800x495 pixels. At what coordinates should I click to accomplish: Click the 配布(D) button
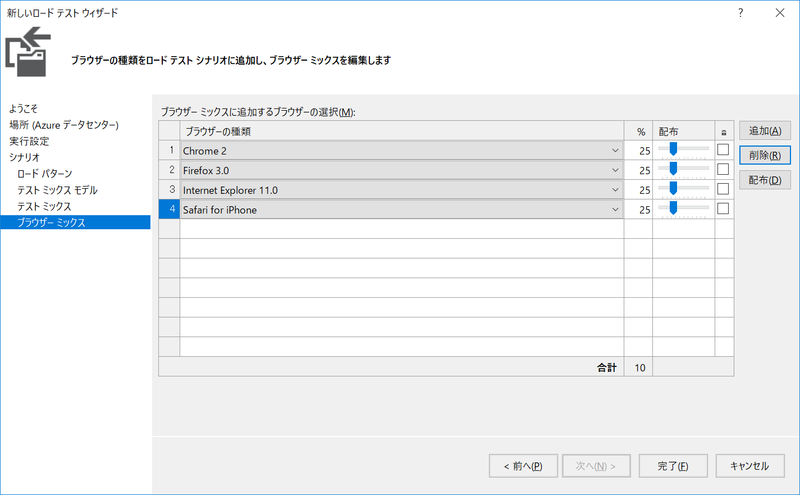765,180
